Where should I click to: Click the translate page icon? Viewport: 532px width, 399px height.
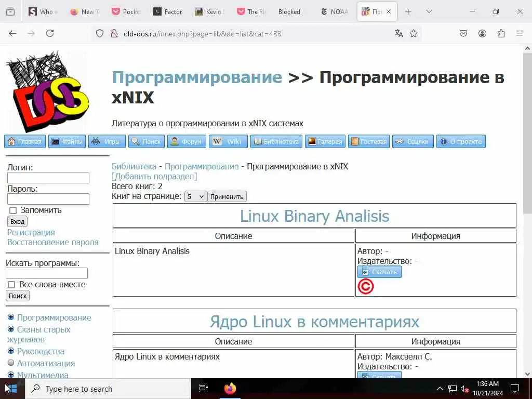398,33
